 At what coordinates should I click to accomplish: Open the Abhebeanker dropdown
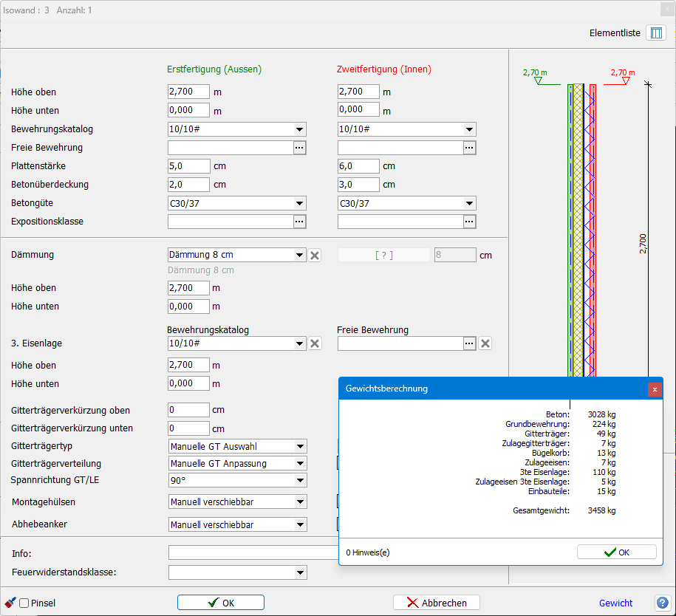click(300, 524)
